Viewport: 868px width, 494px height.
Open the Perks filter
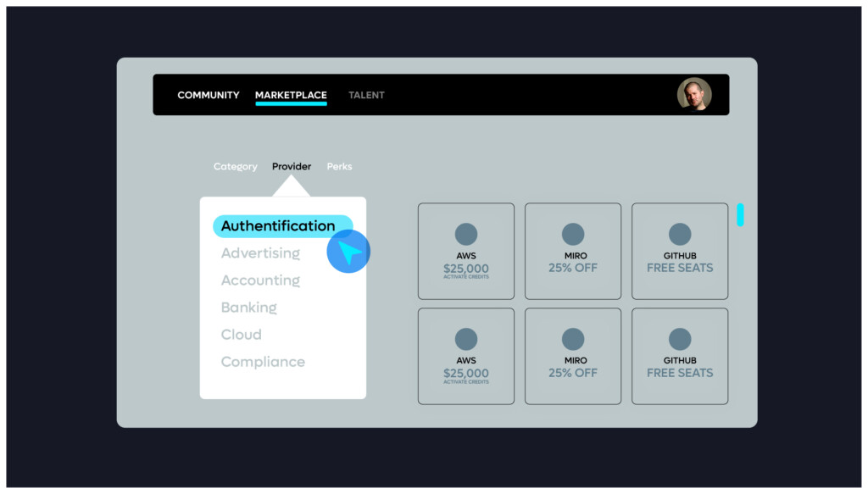click(339, 167)
